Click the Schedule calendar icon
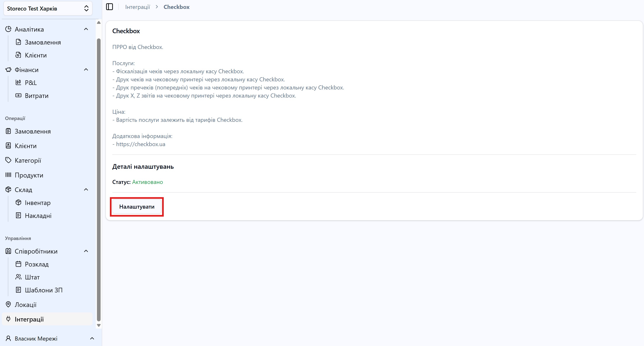The width and height of the screenshot is (644, 346). tap(18, 264)
